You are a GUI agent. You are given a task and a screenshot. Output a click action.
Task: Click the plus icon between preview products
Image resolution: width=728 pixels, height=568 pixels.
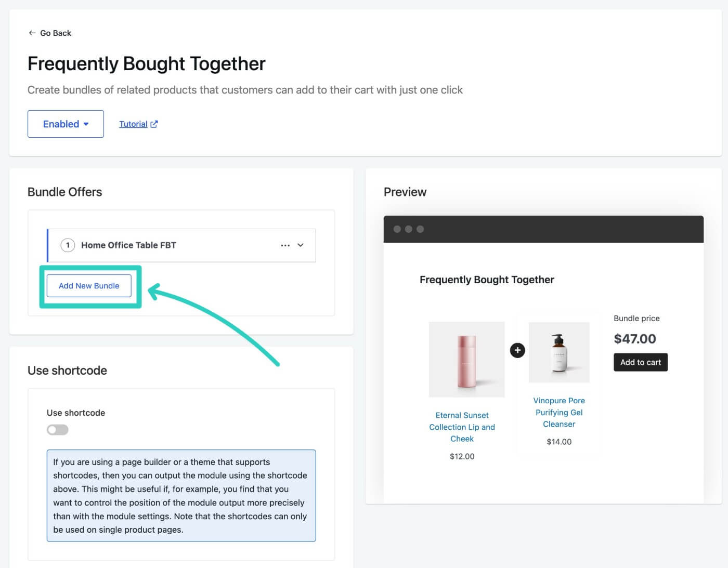(x=517, y=350)
